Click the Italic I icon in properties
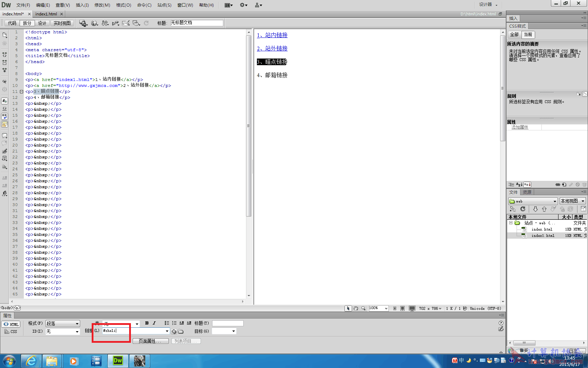Viewport: 588px width, 368px height. tap(154, 323)
